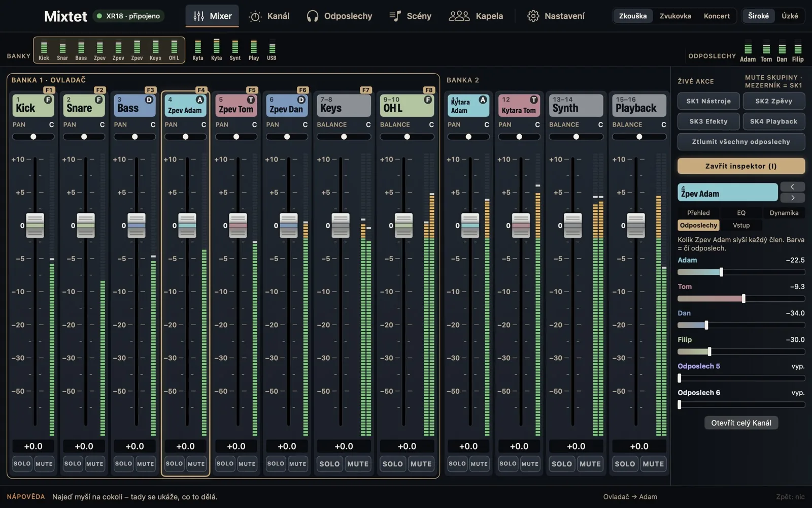Switch inspector to EQ tab

click(x=741, y=213)
